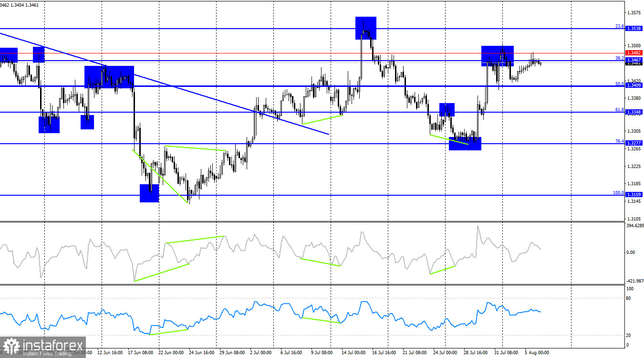Click the 24 Jun 16:00 time label
The height and width of the screenshot is (358, 644).
pyautogui.click(x=202, y=353)
